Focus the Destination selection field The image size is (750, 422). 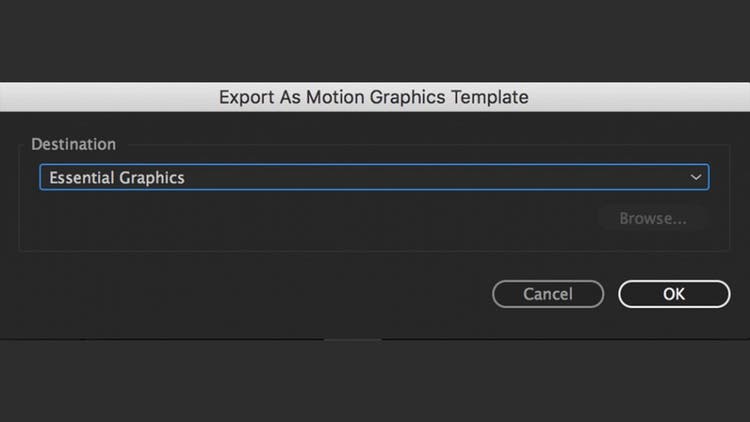[x=374, y=178]
